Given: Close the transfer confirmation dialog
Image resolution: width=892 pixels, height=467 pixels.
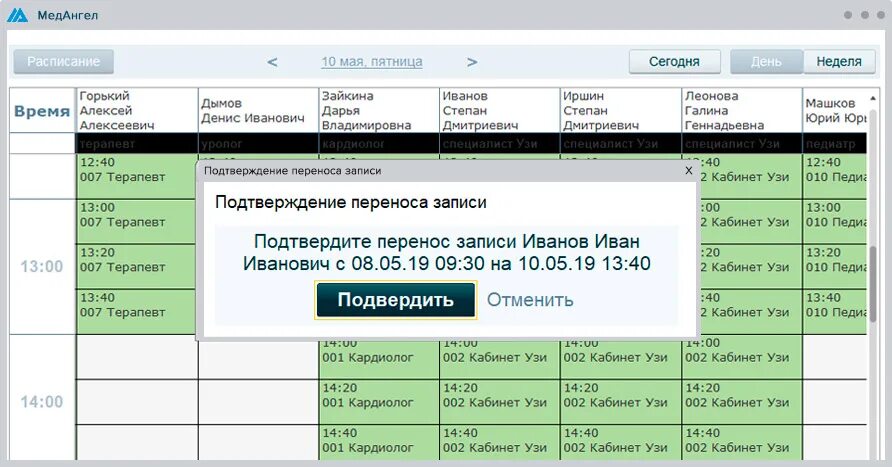Looking at the screenshot, I should coord(688,171).
